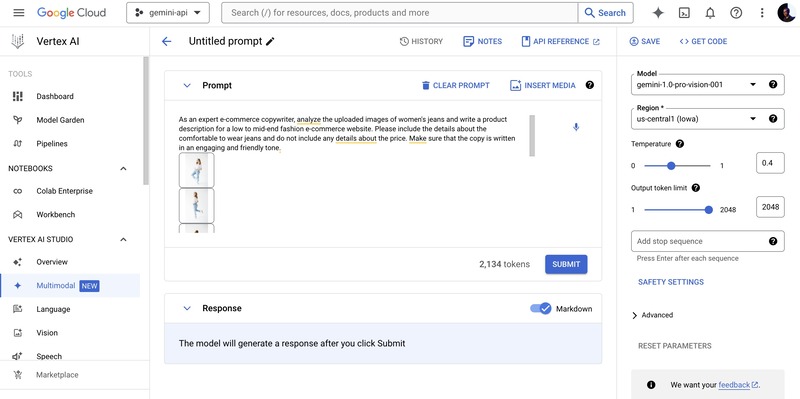Click the Temperature slider handle
The width and height of the screenshot is (800, 399).
tap(671, 165)
